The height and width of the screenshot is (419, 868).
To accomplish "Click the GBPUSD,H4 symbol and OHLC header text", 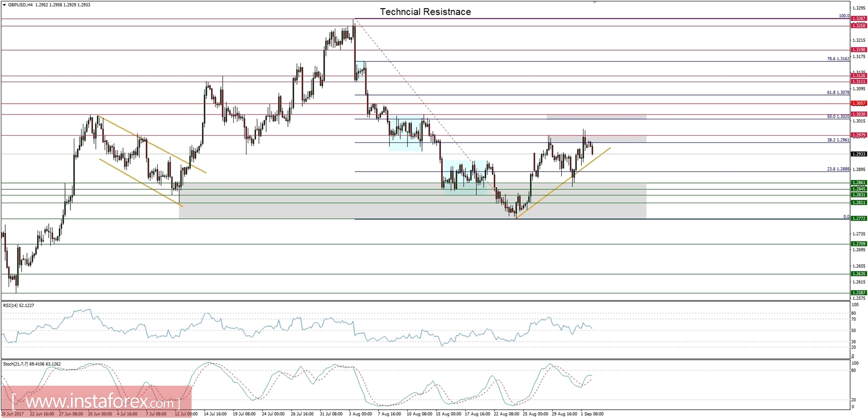I will [49, 5].
